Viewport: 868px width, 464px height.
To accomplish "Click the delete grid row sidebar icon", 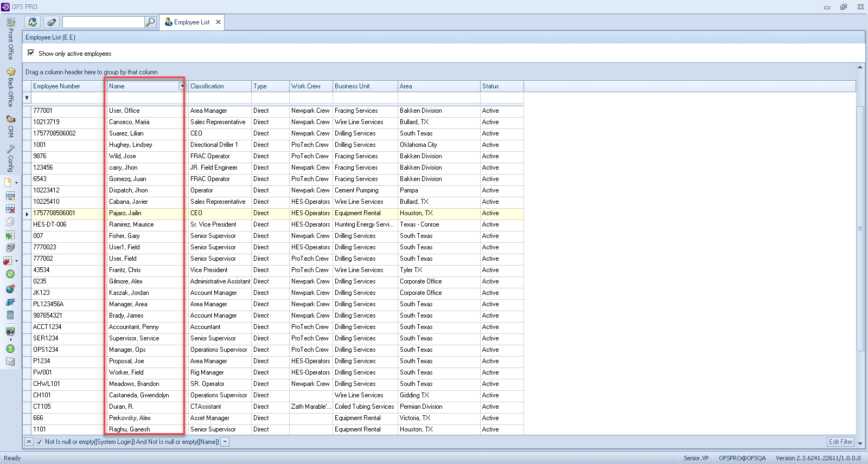I will 10,209.
